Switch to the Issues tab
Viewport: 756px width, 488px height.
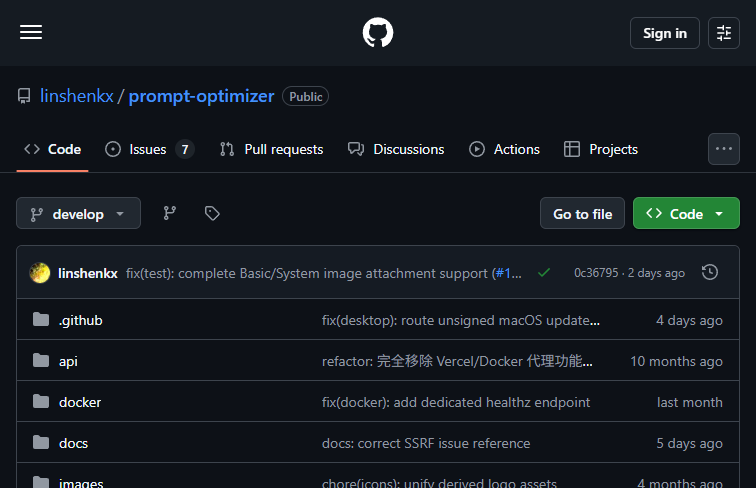point(149,149)
